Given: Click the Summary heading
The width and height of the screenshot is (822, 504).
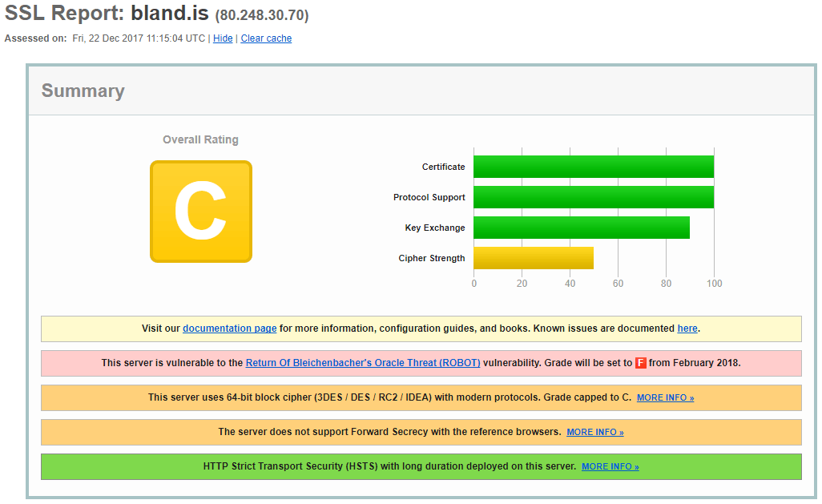Looking at the screenshot, I should click(83, 91).
